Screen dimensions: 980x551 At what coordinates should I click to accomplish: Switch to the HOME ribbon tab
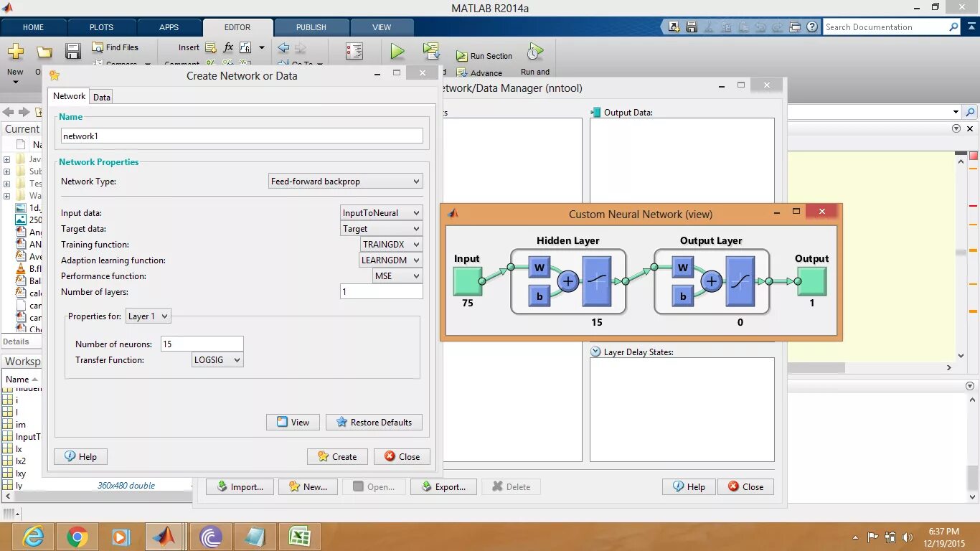(33, 27)
